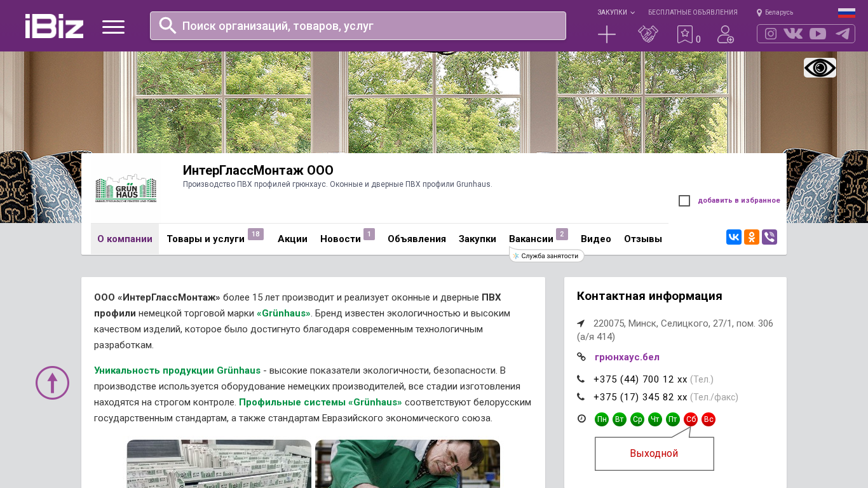Open the PVC profiles factory photo
This screenshot has width=868, height=488.
(219, 464)
